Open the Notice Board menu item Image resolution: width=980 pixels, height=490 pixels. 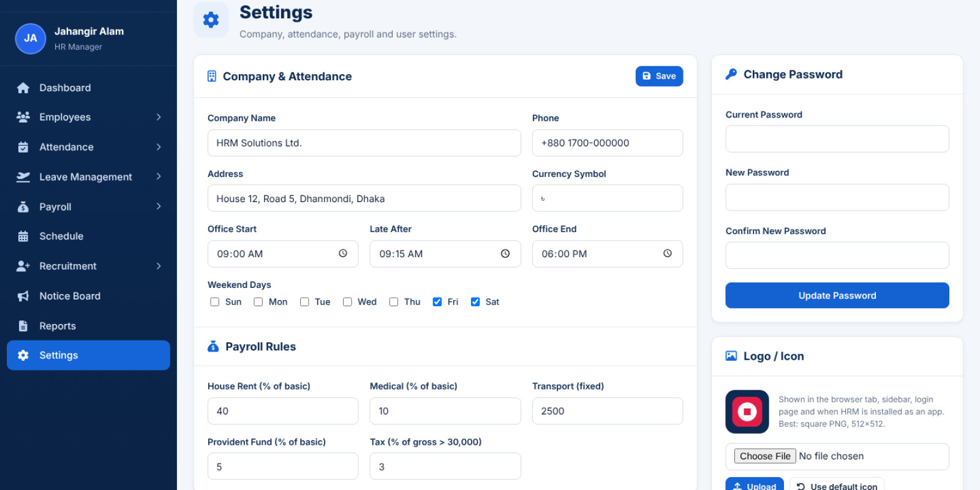tap(88, 296)
